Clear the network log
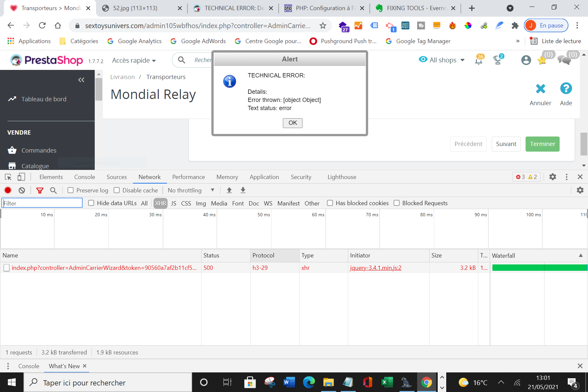Viewport: 588px width, 392px height. (x=22, y=190)
